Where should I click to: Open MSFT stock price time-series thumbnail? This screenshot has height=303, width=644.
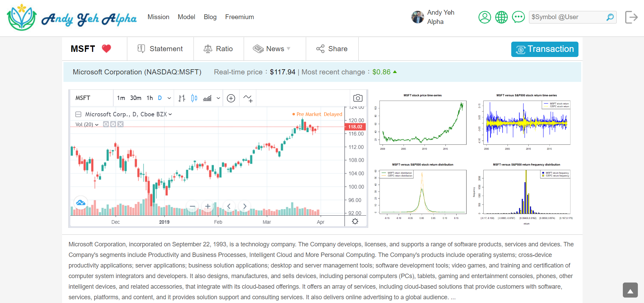423,122
